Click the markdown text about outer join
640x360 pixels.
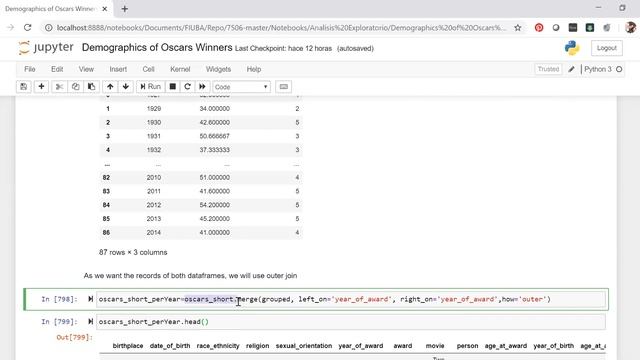point(190,276)
